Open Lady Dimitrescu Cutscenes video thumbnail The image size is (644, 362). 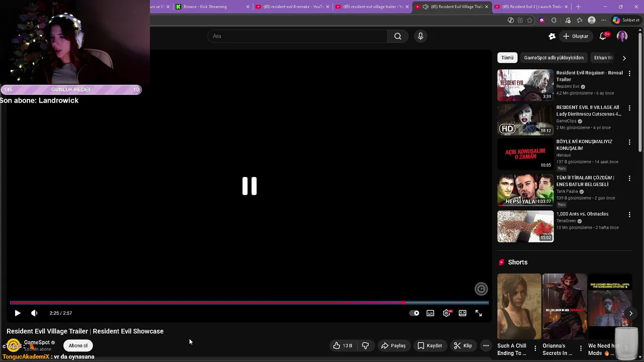[x=525, y=120]
